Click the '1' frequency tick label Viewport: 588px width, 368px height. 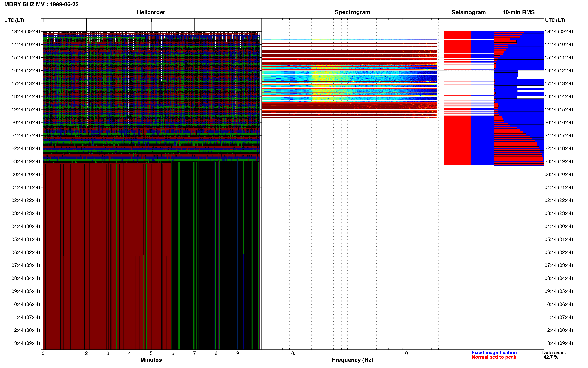[350, 353]
